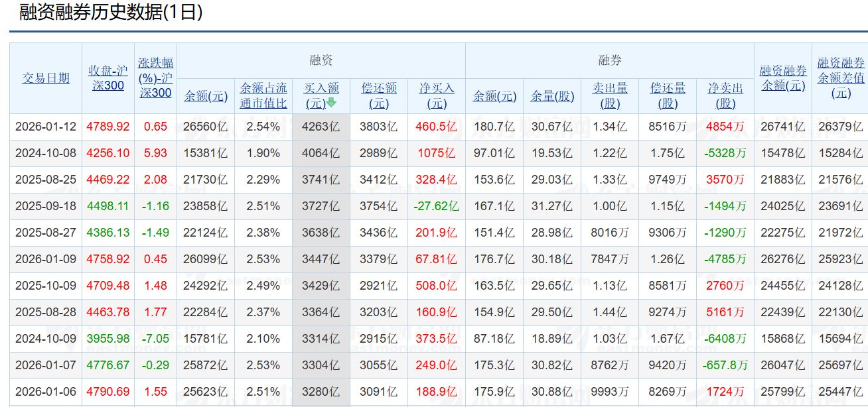Sort by 余额(元) under 融资 section

point(206,95)
